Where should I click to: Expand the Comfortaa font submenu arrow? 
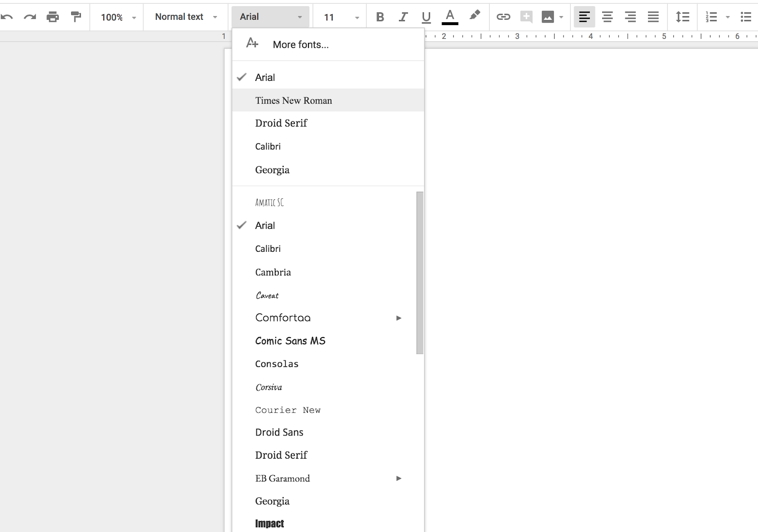398,318
